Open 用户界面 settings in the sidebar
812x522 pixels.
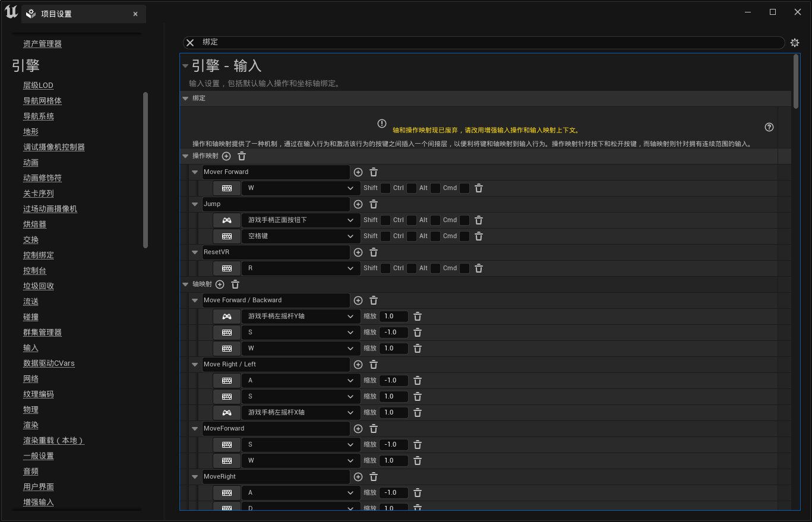coord(39,487)
